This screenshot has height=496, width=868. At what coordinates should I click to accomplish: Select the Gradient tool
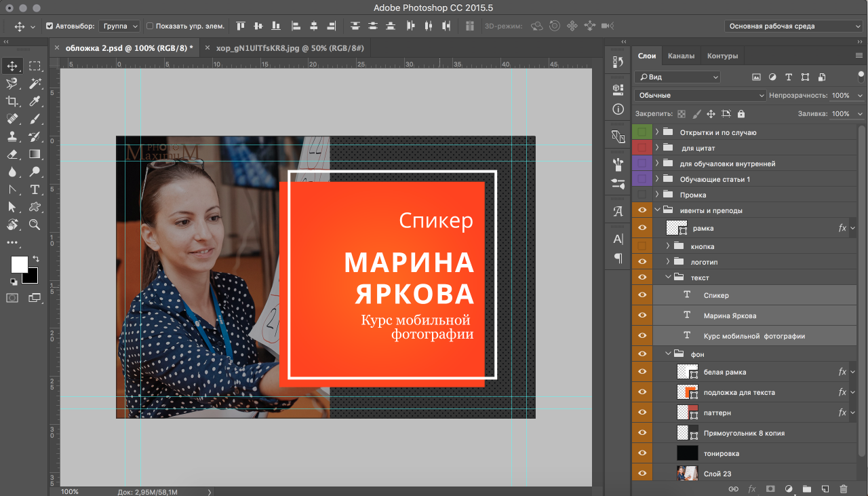(35, 154)
